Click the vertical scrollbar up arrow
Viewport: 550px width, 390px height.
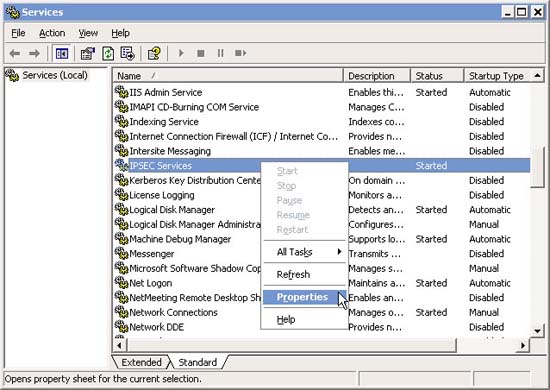(x=537, y=76)
